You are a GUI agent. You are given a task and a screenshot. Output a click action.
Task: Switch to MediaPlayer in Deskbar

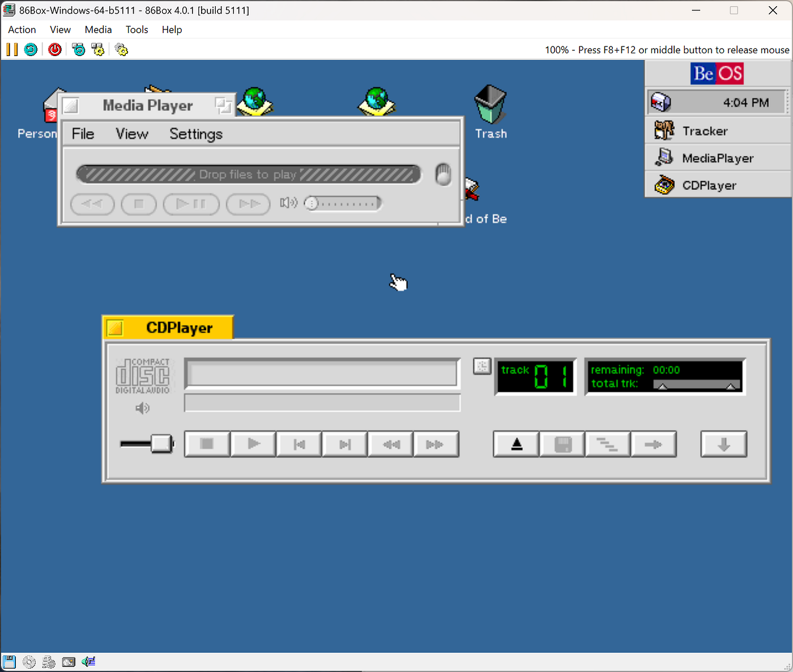tap(718, 158)
